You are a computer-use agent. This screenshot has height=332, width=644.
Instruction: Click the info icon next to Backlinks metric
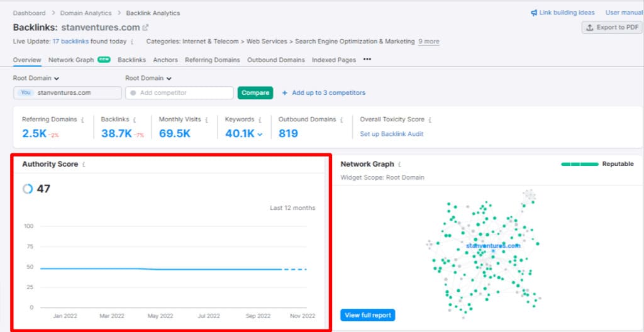click(135, 120)
